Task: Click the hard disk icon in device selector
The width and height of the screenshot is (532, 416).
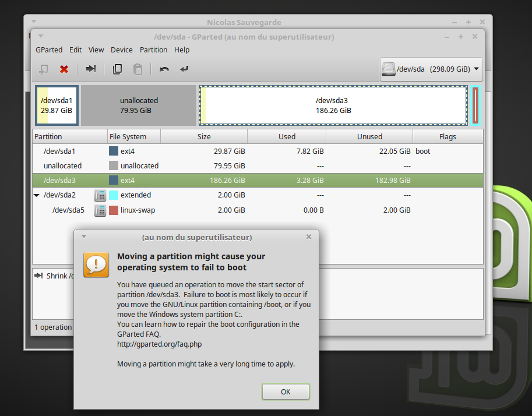Action: pyautogui.click(x=389, y=69)
